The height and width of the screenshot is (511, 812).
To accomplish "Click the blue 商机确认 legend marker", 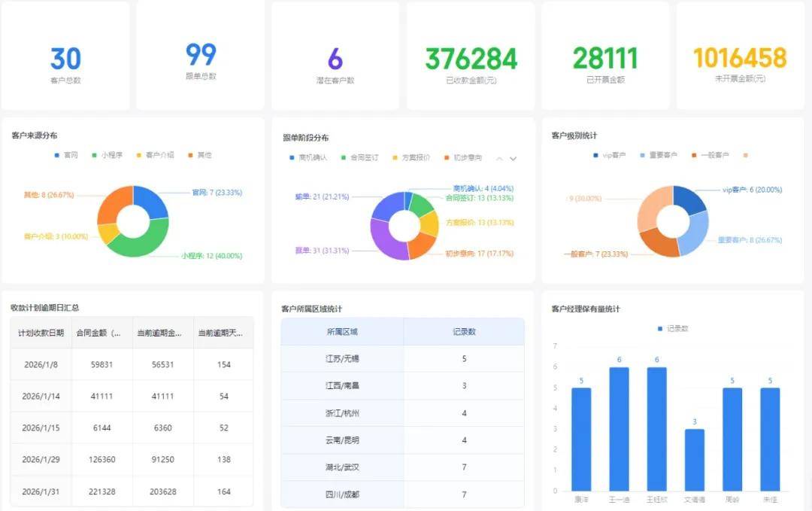I will [292, 158].
